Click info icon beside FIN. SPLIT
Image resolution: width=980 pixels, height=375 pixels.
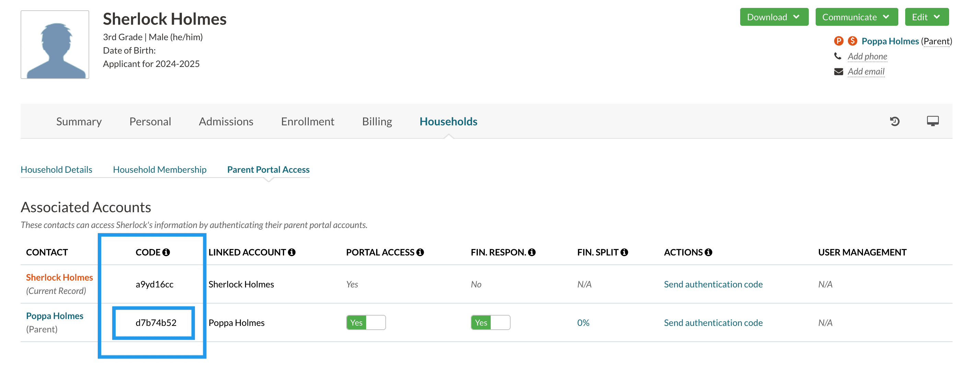(624, 252)
